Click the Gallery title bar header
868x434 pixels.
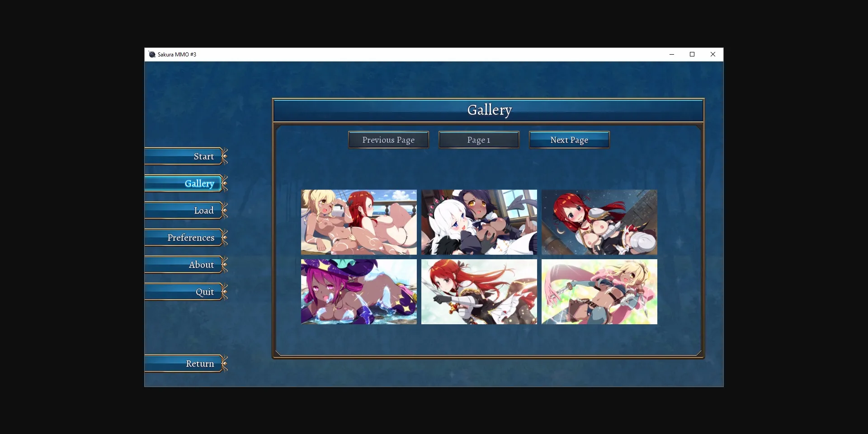pyautogui.click(x=489, y=110)
